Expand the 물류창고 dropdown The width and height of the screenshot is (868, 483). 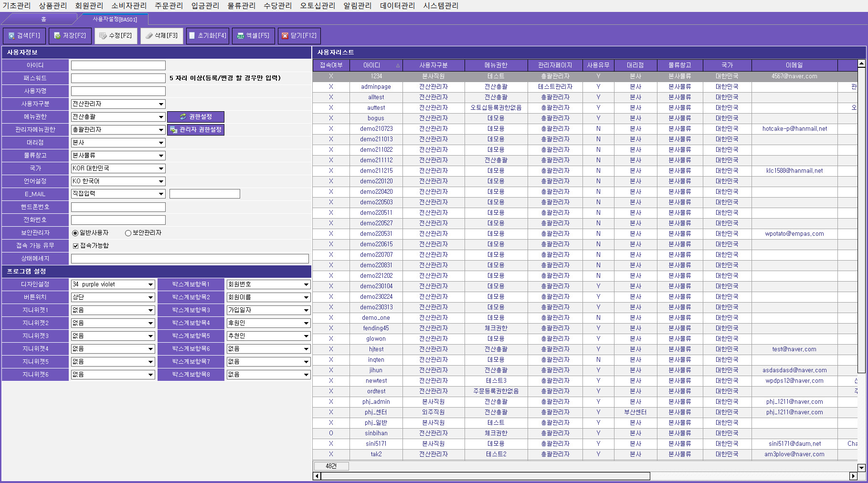point(161,156)
